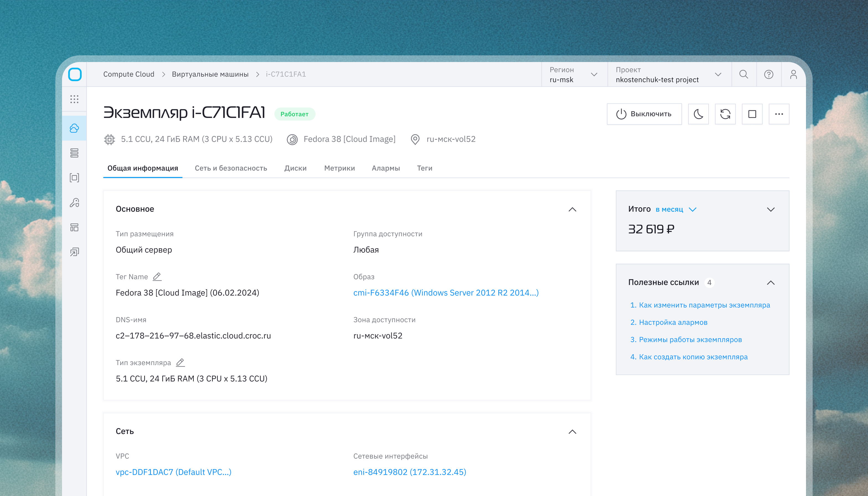Click the useful links count badge 4
Viewport: 868px width, 496px height.
(x=709, y=282)
